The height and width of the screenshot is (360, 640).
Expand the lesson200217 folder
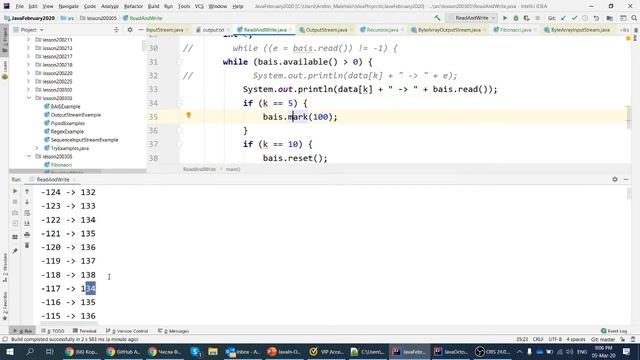click(x=29, y=56)
